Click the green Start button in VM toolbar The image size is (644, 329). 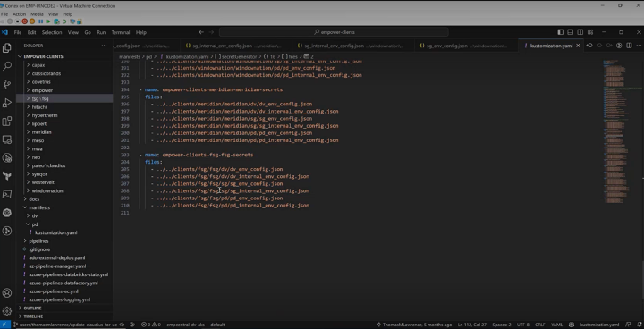(x=48, y=21)
